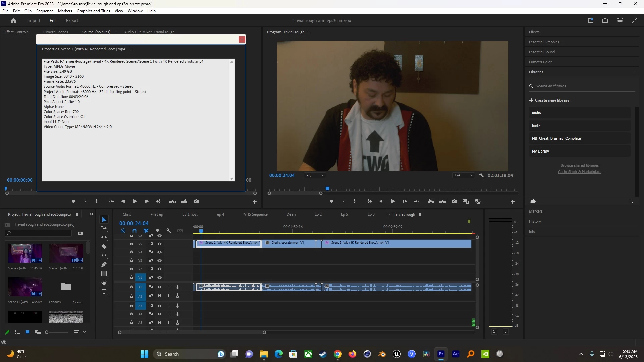Select the Razor tool
Screen dimensions: 644x362
[x=104, y=247]
